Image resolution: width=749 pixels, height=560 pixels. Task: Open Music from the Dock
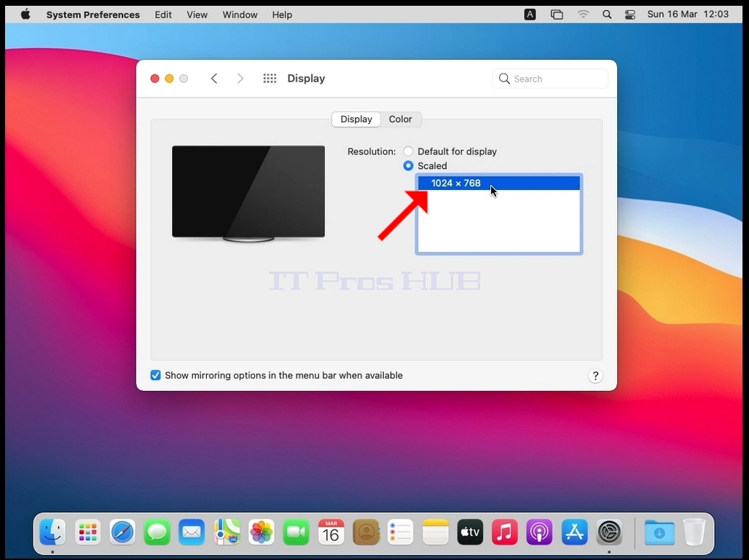pos(505,532)
